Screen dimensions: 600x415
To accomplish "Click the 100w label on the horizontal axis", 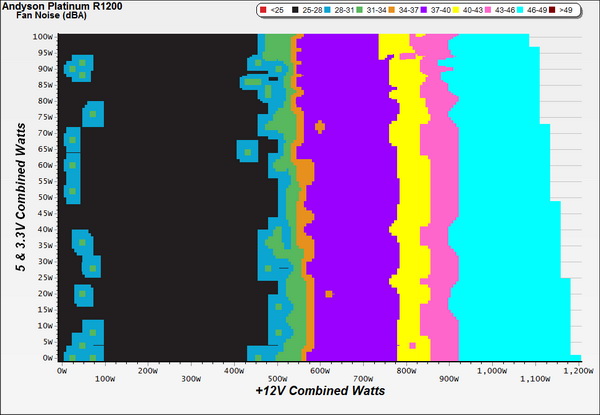I will coord(105,379).
